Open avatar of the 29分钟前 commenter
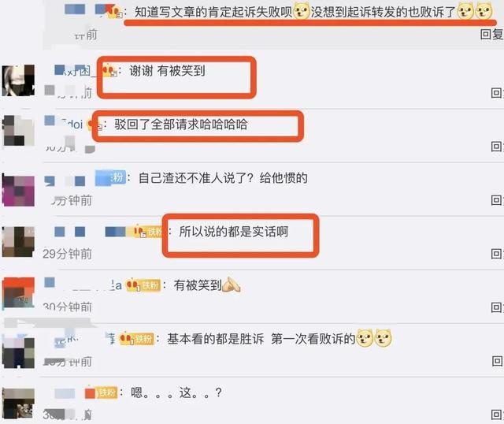The height and width of the screenshot is (424, 504). pyautogui.click(x=18, y=242)
